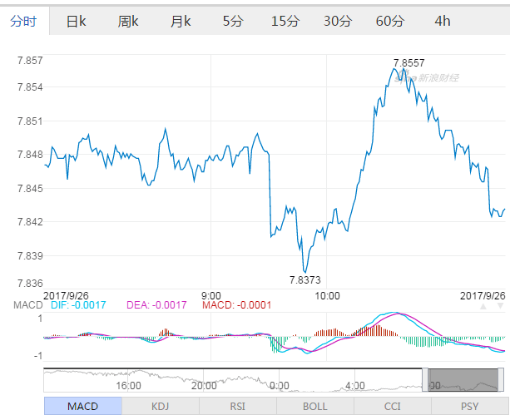Choose the KDJ indicator button

click(x=161, y=406)
